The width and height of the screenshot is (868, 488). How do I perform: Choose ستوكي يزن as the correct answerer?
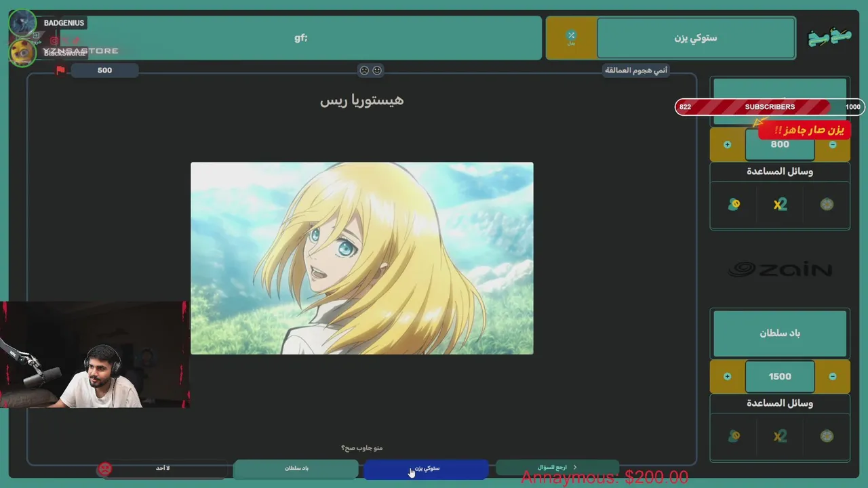426,468
